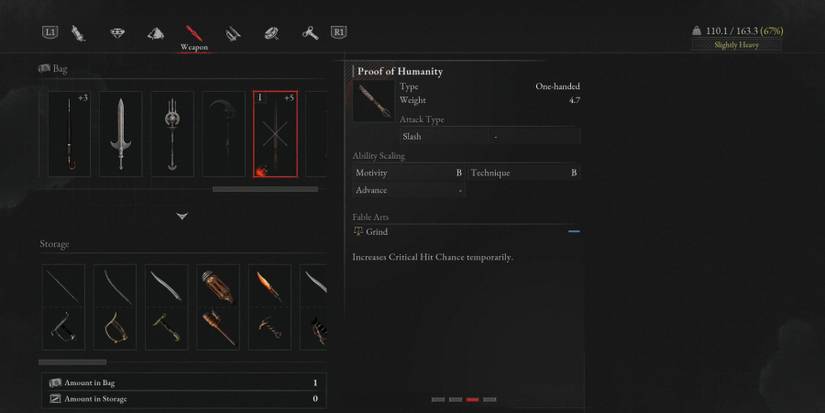The image size is (825, 413).
Task: Switch to the previous category with L1
Action: pyautogui.click(x=50, y=32)
